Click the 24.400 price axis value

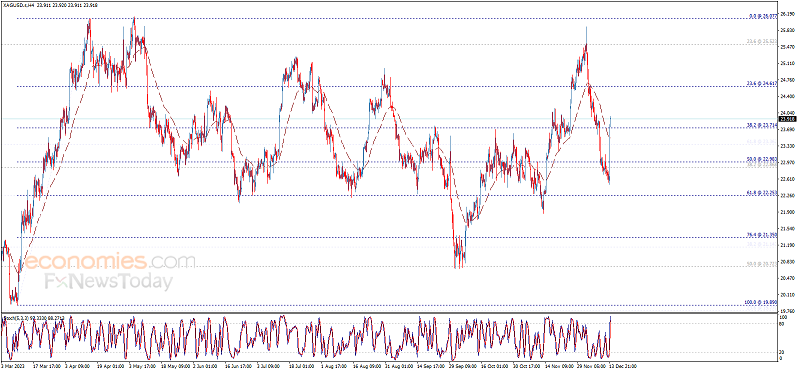(x=787, y=96)
